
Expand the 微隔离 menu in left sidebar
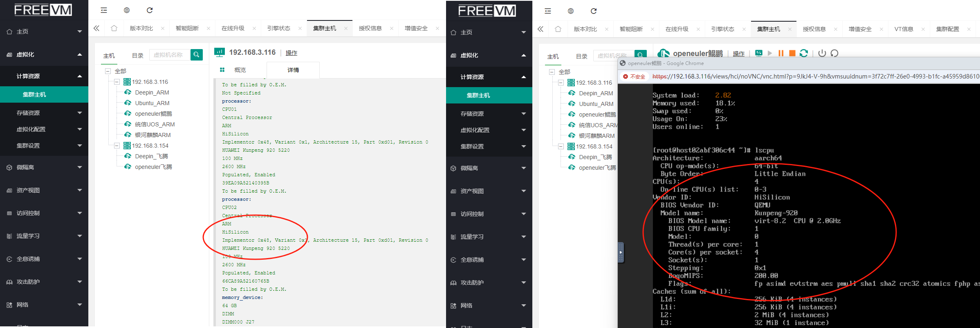pos(44,167)
